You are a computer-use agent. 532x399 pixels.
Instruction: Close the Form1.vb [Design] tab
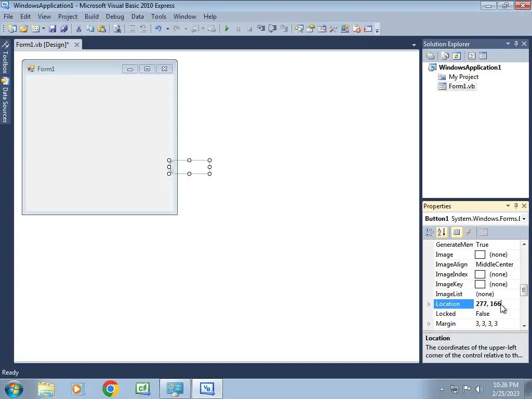point(77,45)
